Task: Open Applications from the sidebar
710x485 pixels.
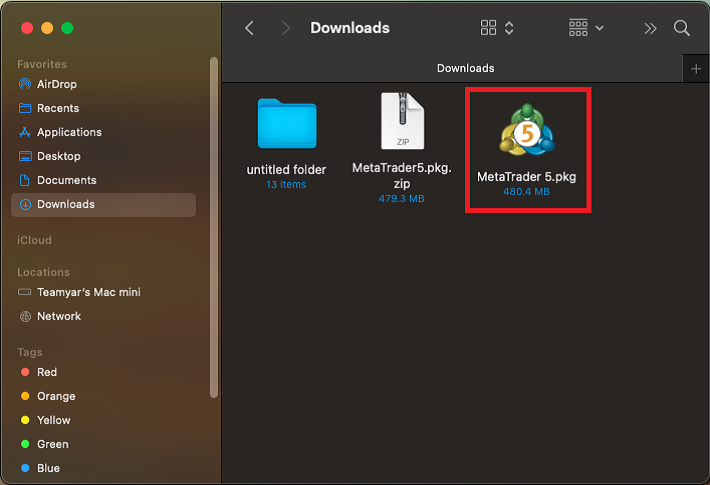Action: click(69, 132)
